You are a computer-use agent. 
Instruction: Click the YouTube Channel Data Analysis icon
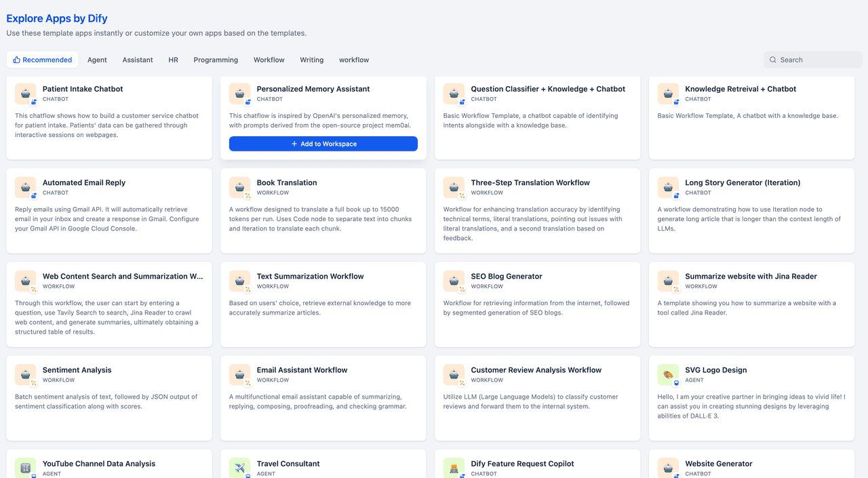(26, 468)
